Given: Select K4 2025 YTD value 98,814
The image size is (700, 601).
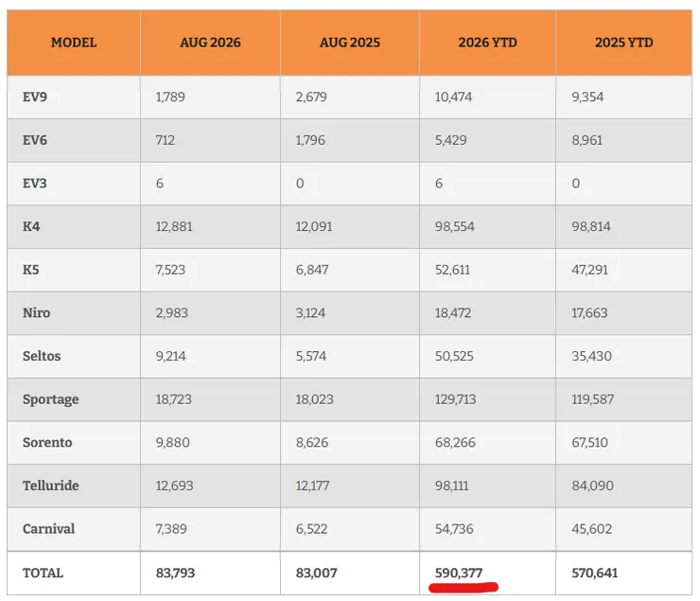Looking at the screenshot, I should [x=591, y=226].
